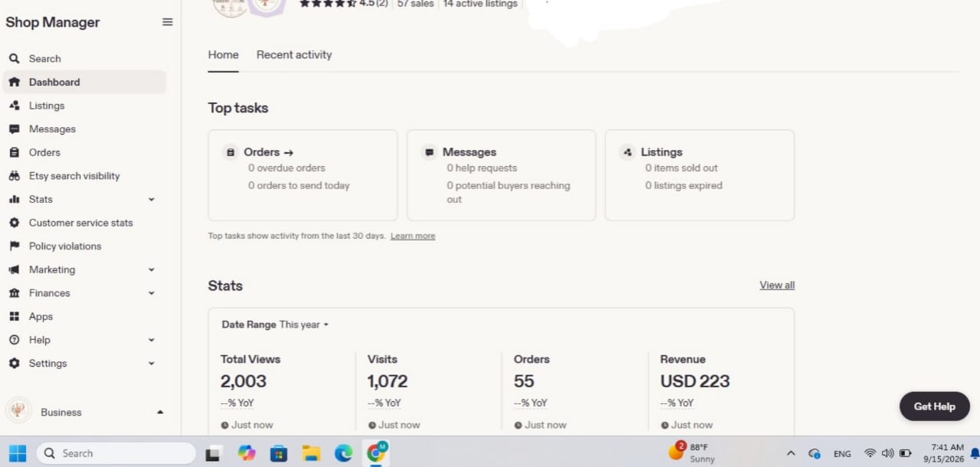Screen dimensions: 980x467
Task: Expand the Stats submenu chevron
Action: click(152, 200)
